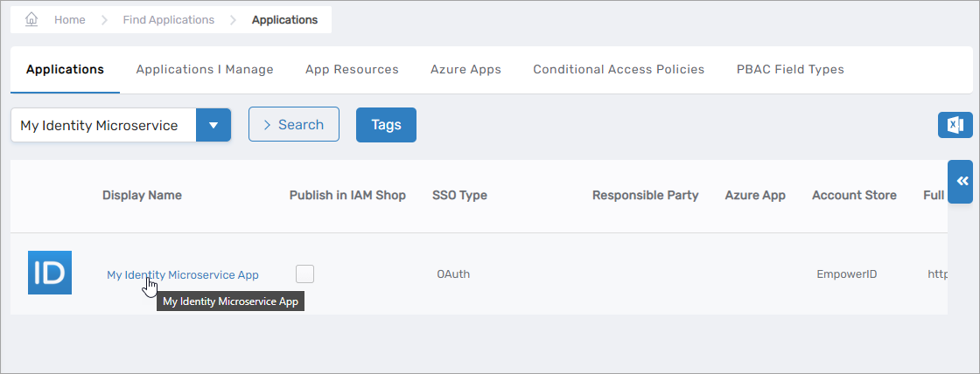Collapse side panel with double-chevron icon

coord(961,181)
